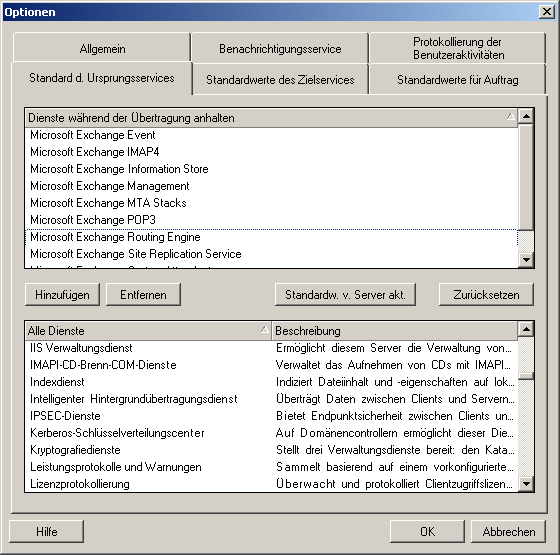Select Kerberos-Schlüsselverteilungscenter service row
This screenshot has height=555, width=560.
tap(271, 433)
